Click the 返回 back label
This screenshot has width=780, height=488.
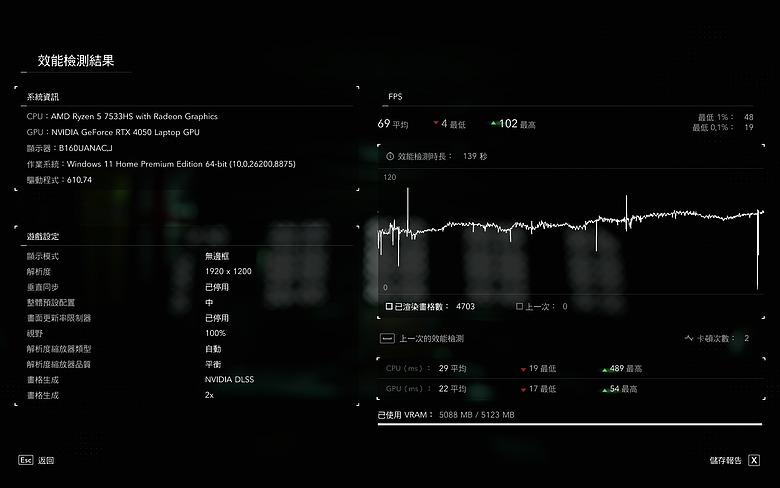[46, 461]
